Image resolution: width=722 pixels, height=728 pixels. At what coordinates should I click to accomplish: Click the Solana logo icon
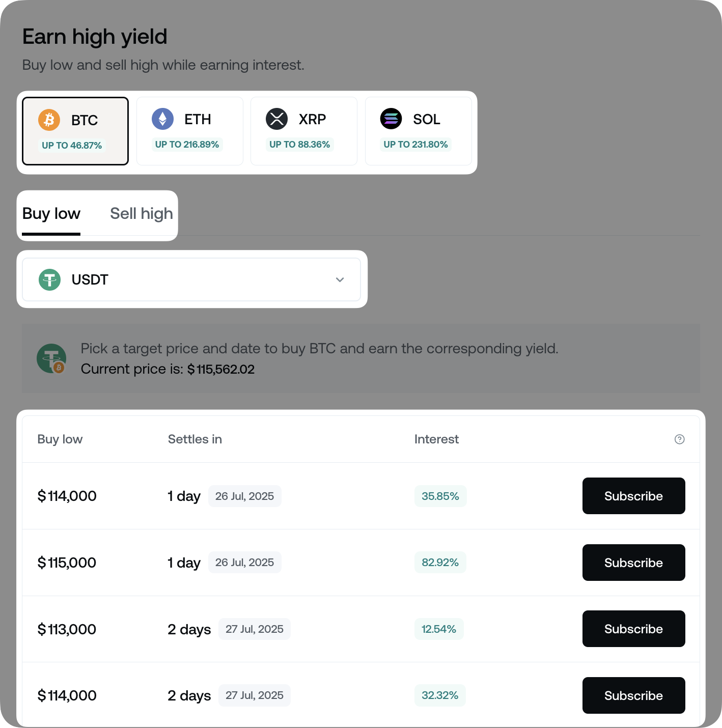click(392, 119)
